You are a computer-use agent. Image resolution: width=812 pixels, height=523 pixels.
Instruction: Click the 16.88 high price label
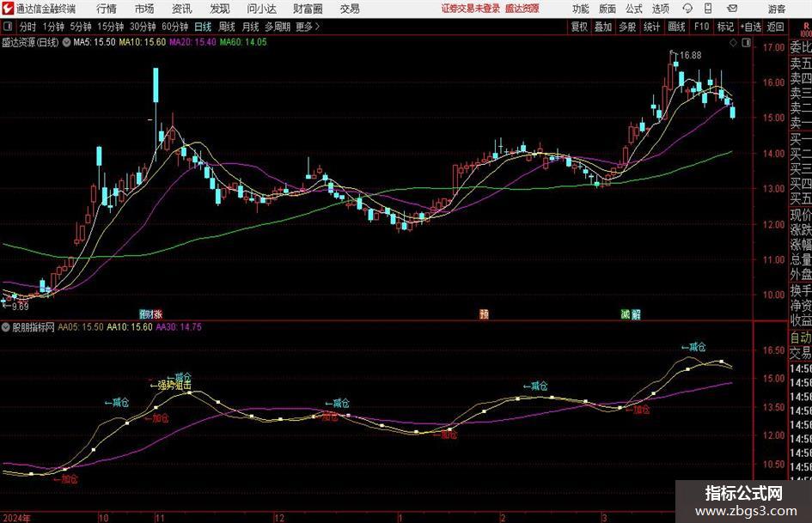[x=690, y=56]
